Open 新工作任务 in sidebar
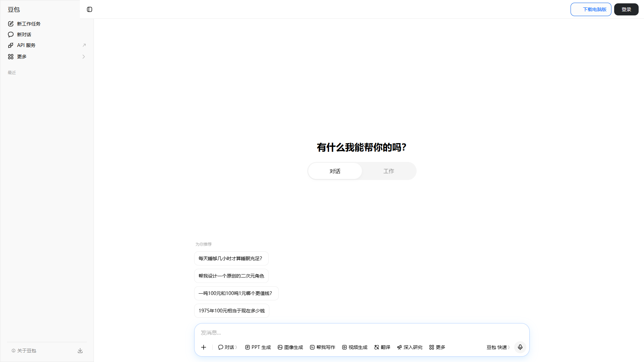 47,24
